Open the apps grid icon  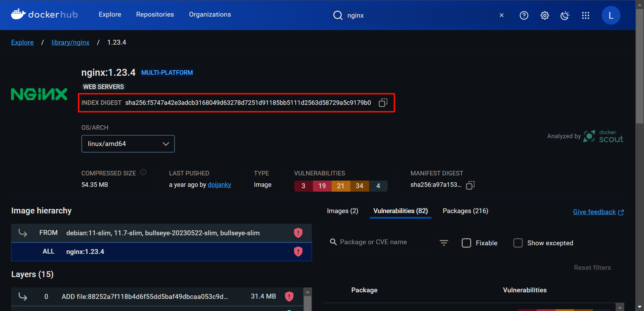585,15
